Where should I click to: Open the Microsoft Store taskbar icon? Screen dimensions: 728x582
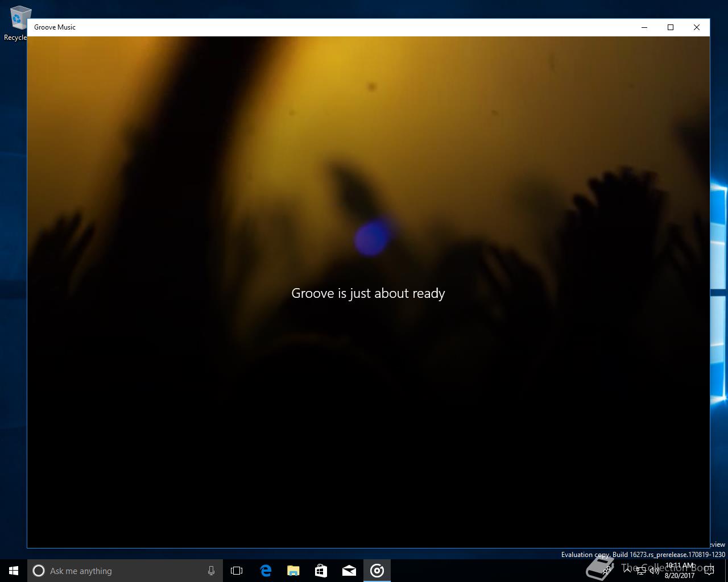(x=321, y=571)
